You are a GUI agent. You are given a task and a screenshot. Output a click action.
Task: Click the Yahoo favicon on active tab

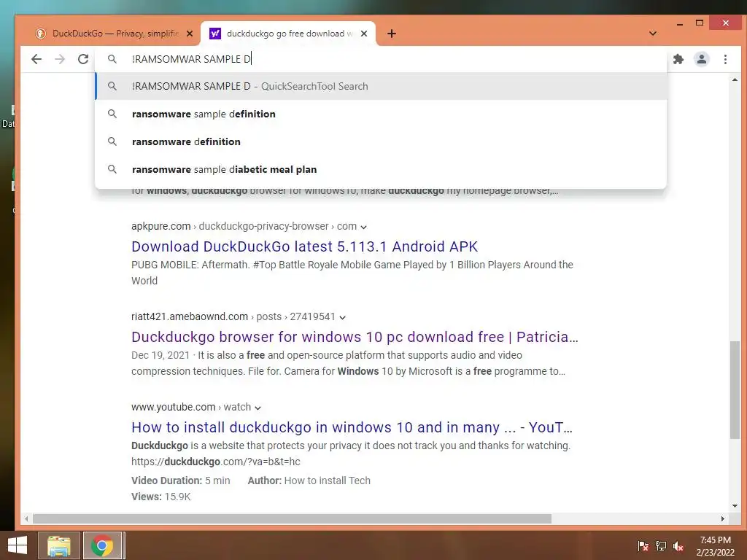point(215,34)
